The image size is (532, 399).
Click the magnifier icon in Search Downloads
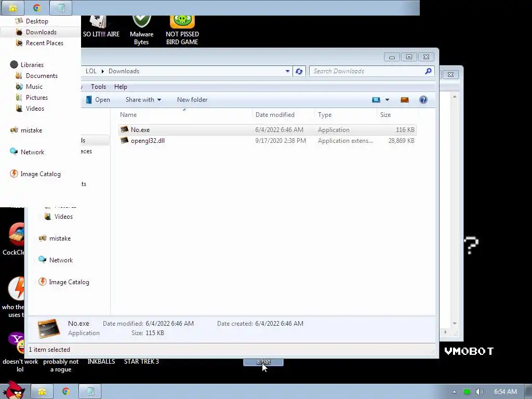(x=428, y=71)
